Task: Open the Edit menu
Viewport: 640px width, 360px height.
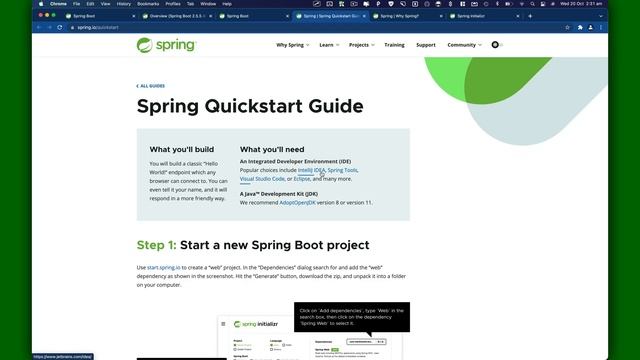Action: tap(90, 4)
